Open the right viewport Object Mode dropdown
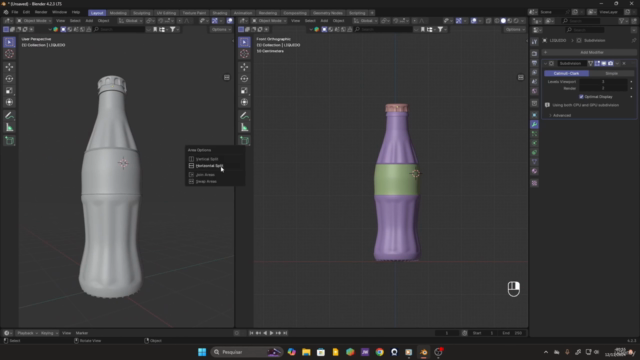This screenshot has width=640, height=360. tap(269, 20)
